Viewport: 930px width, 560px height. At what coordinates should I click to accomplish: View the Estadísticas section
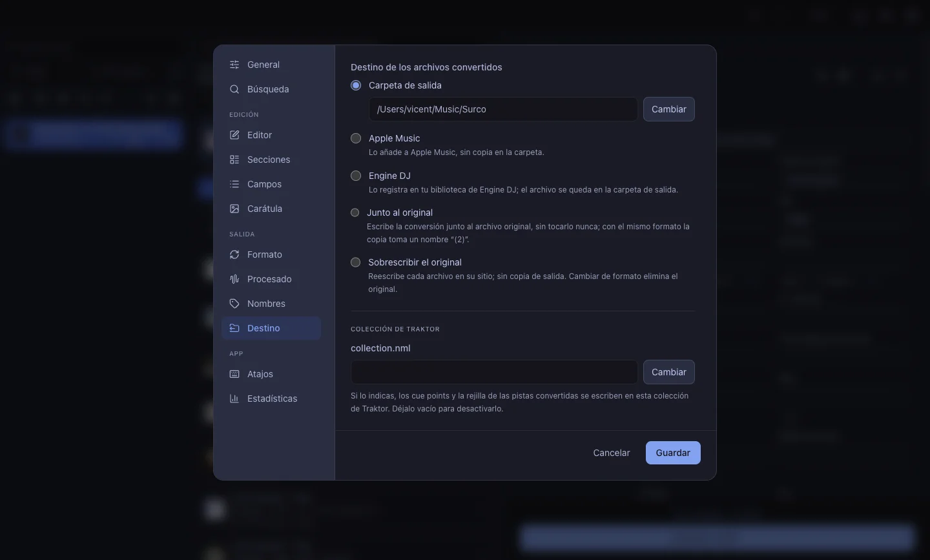(x=271, y=399)
